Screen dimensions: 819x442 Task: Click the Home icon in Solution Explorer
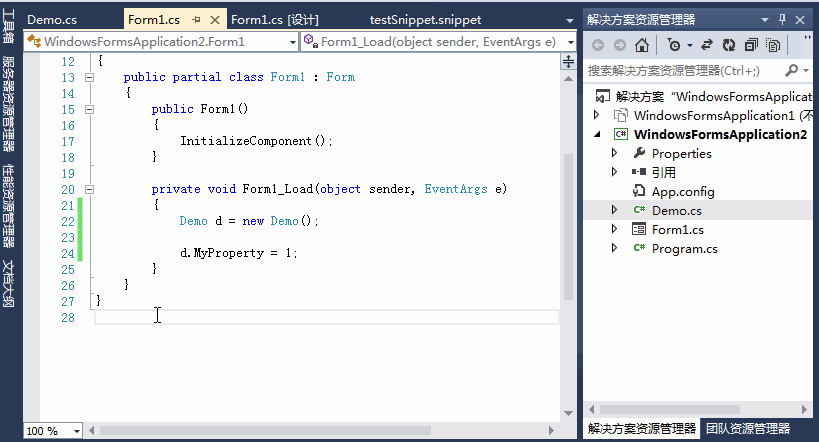[x=642, y=45]
